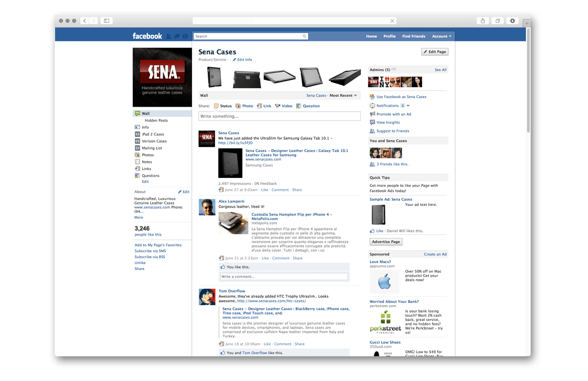This screenshot has height=381, width=588.
Task: Click Safari back navigation arrow
Action: point(84,21)
